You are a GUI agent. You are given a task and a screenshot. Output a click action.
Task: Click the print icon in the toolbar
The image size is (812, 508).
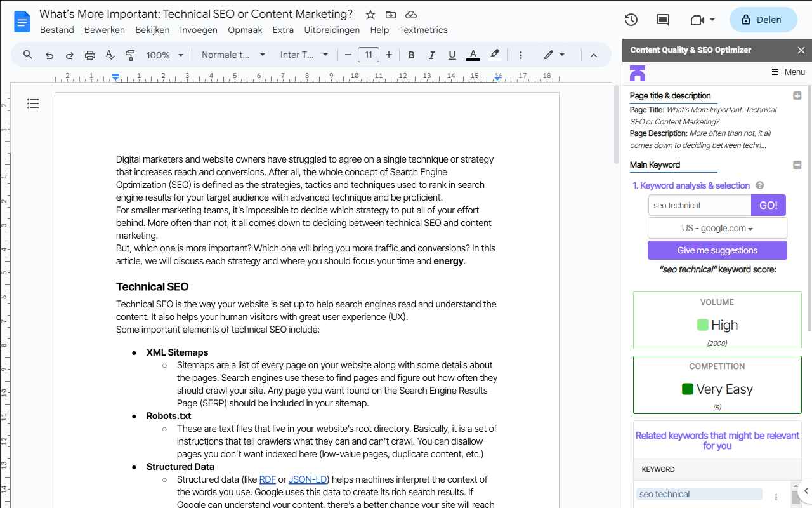[89, 55]
